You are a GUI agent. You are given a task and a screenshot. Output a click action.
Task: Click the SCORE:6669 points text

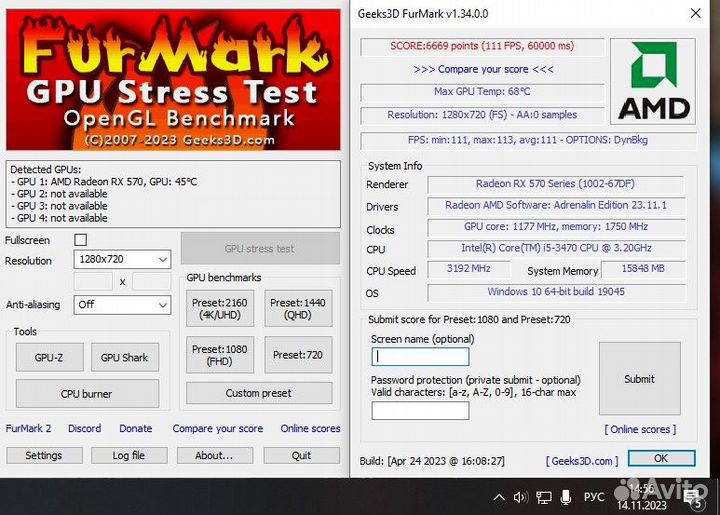482,46
